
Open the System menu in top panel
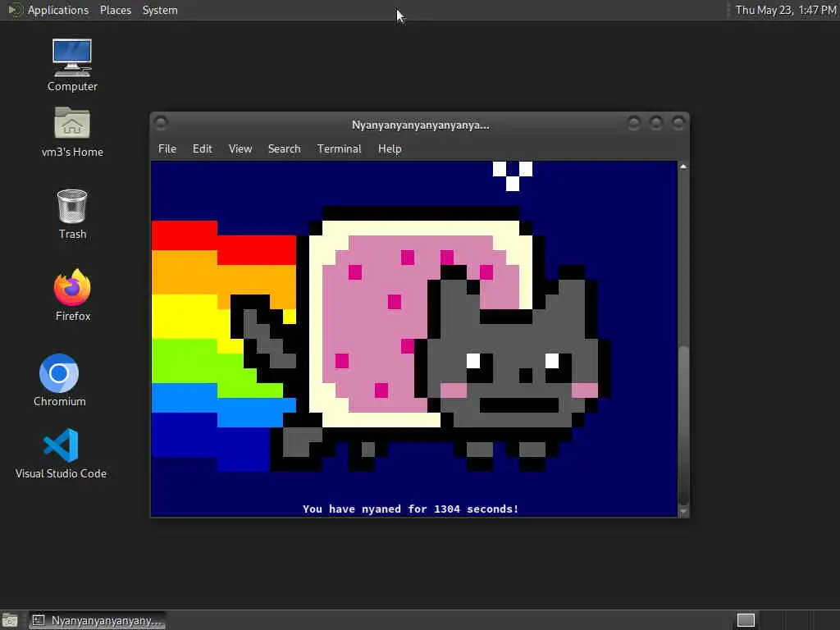pos(160,10)
